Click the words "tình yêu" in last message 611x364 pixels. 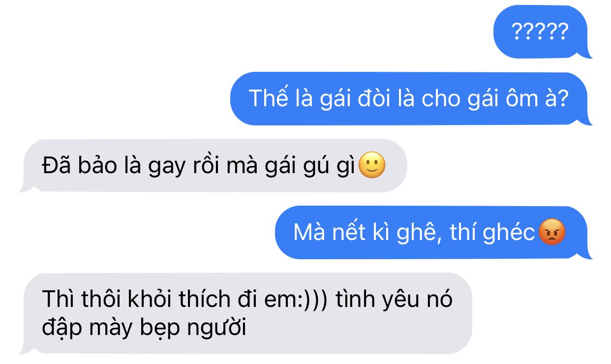click(x=374, y=300)
